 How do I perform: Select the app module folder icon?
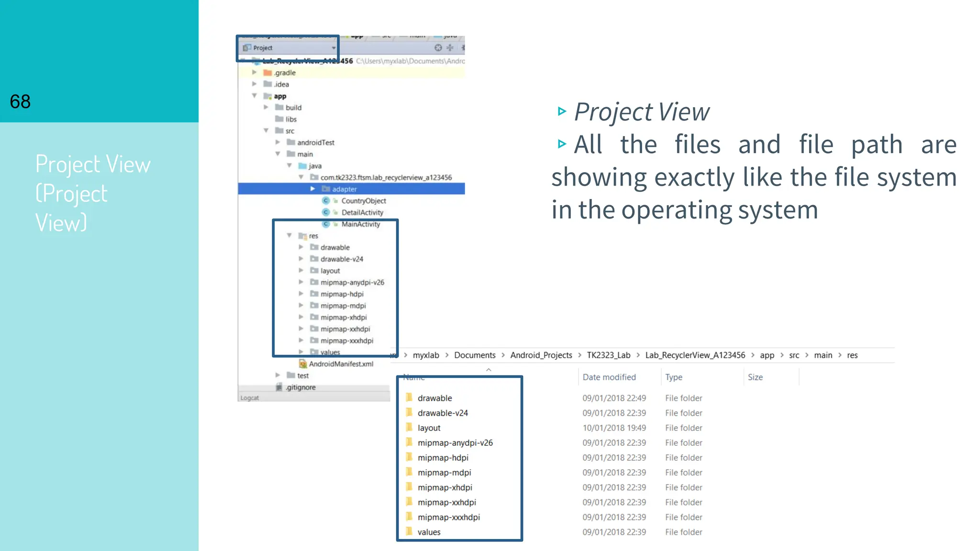[267, 96]
